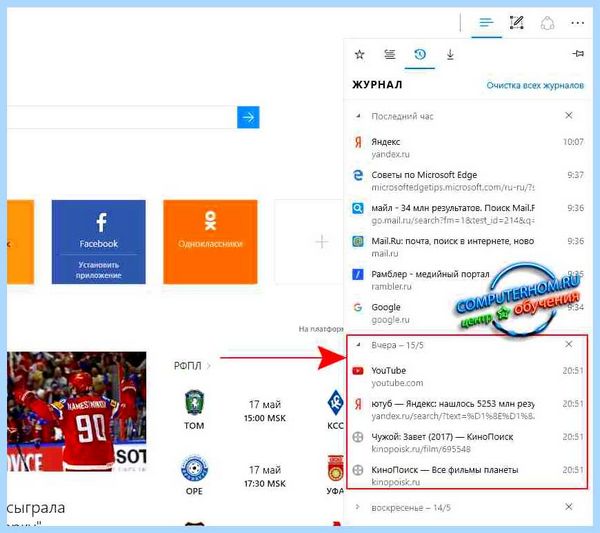Select the 17 май 15:00 MSK match
The height and width of the screenshot is (533, 600).
265,411
